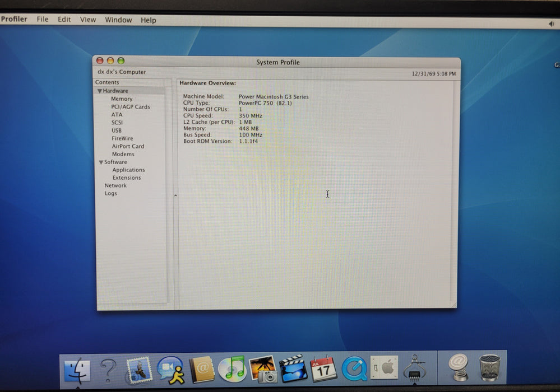Image resolution: width=560 pixels, height=392 pixels.
Task: Open Finder from the Dock
Action: (76, 370)
